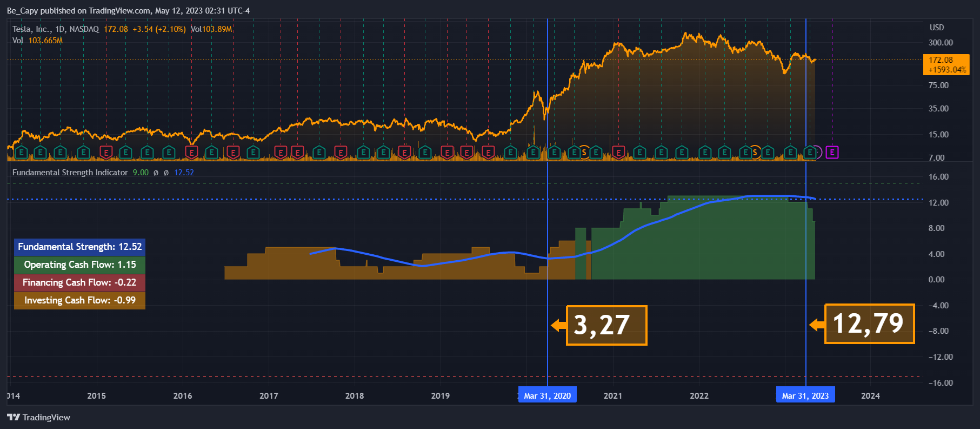
Task: Click the Be_Capy published on TradingView.com header
Action: click(128, 11)
